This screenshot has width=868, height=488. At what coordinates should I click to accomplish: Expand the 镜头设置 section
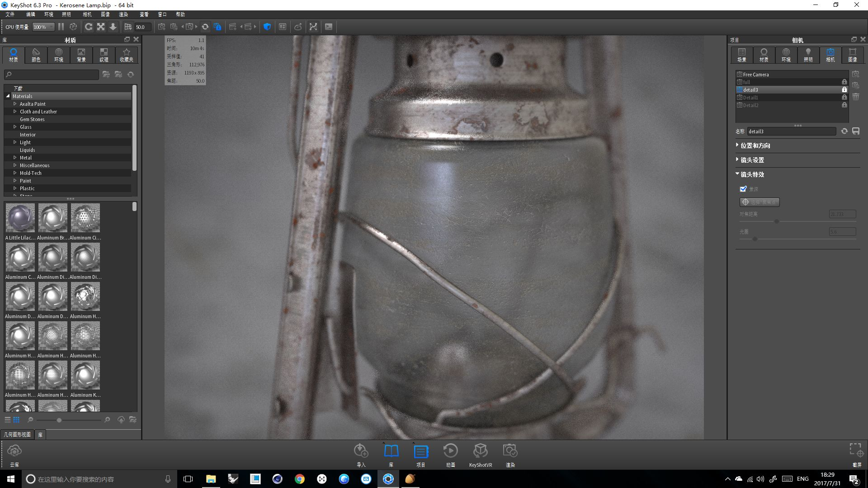coord(752,160)
